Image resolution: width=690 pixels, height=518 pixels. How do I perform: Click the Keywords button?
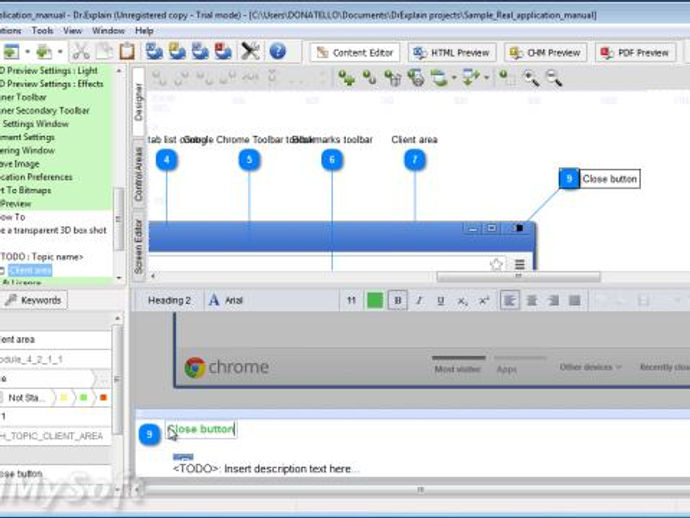(x=33, y=300)
